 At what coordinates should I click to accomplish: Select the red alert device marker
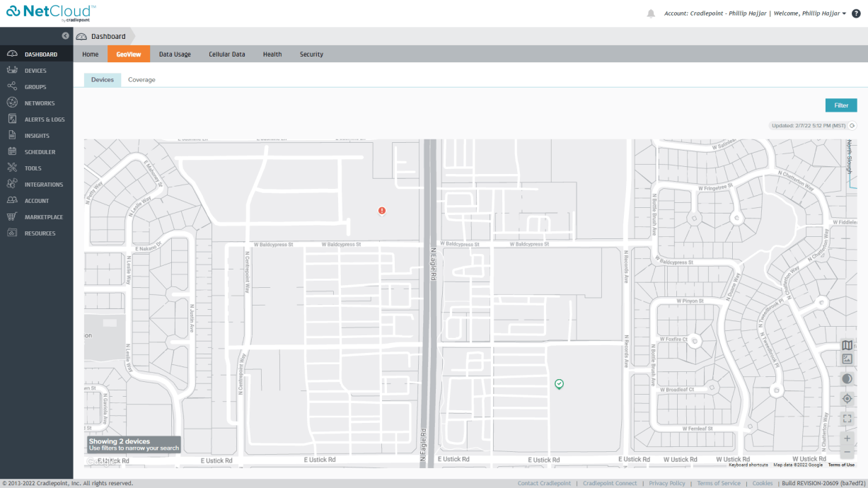[382, 210]
